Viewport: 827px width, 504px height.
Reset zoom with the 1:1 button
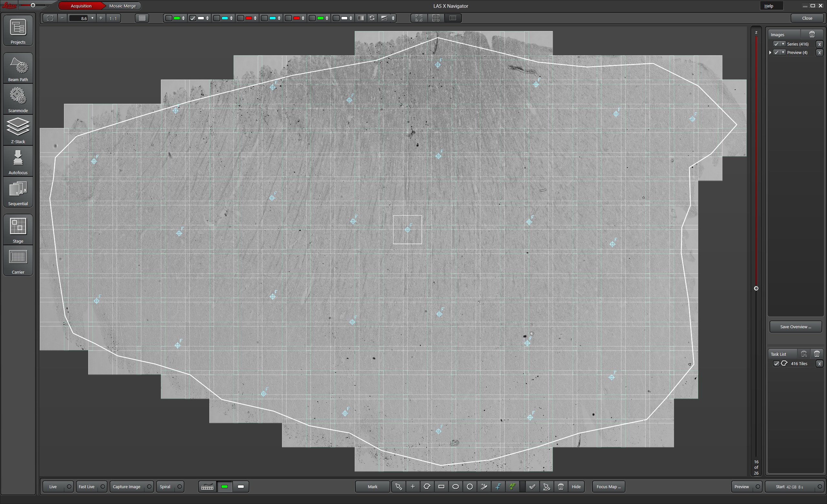[x=113, y=18]
